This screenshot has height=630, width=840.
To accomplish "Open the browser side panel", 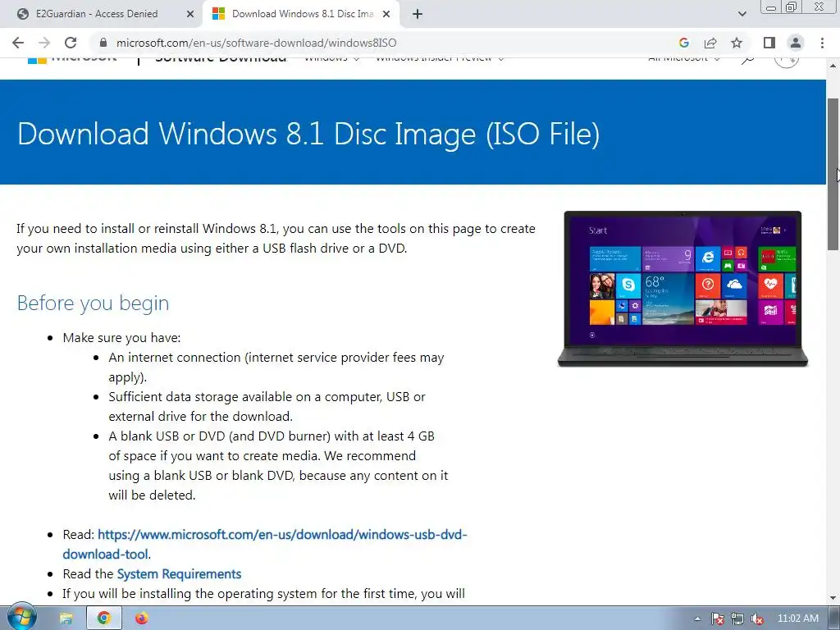I will 769,43.
